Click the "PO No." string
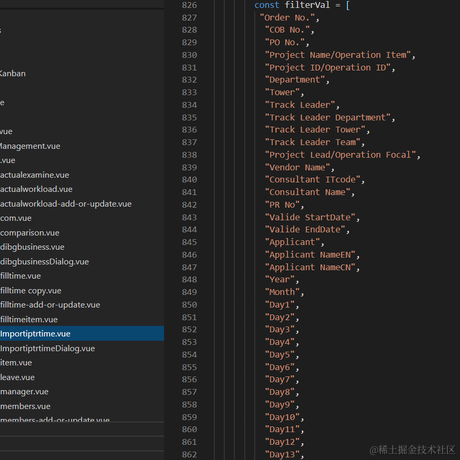The width and height of the screenshot is (460, 460). (x=285, y=43)
